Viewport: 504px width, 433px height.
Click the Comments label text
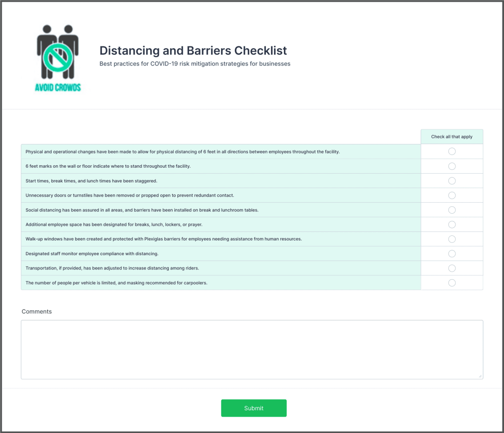point(37,312)
